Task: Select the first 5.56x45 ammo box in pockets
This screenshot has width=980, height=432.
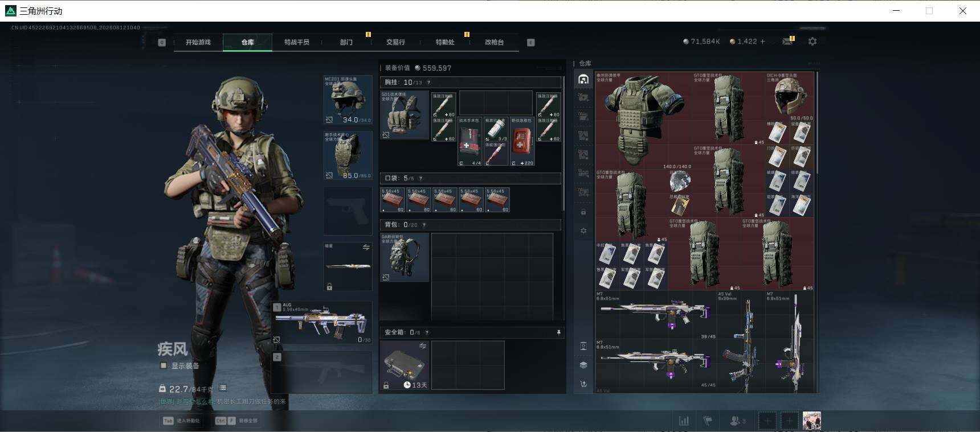Action: [x=393, y=200]
